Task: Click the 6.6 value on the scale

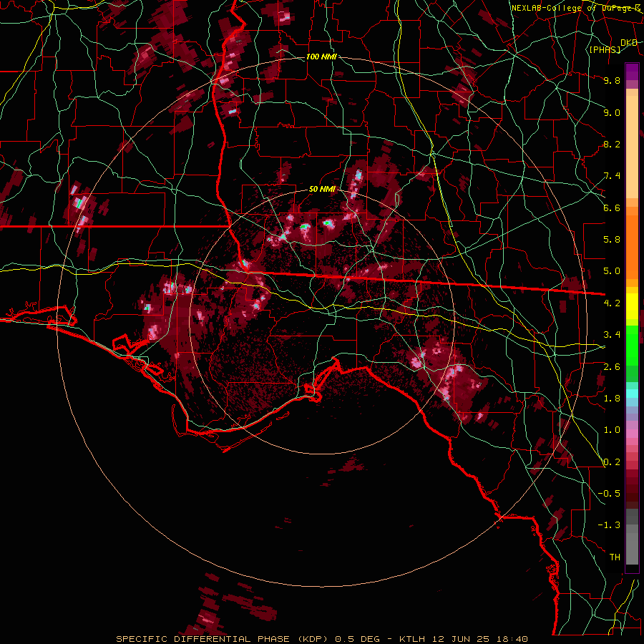Action: 612,208
